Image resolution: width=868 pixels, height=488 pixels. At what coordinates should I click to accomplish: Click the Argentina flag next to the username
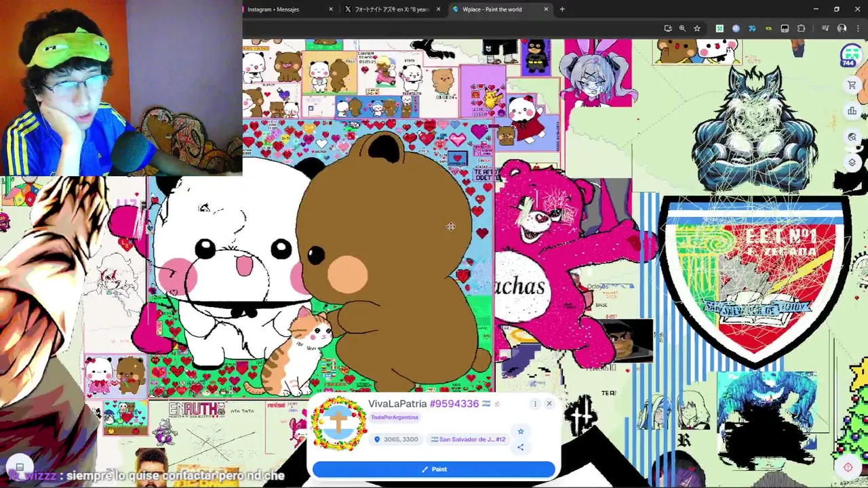[486, 404]
